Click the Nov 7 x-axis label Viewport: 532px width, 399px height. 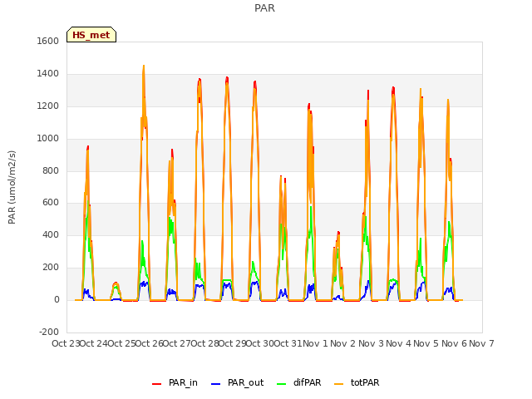481,343
